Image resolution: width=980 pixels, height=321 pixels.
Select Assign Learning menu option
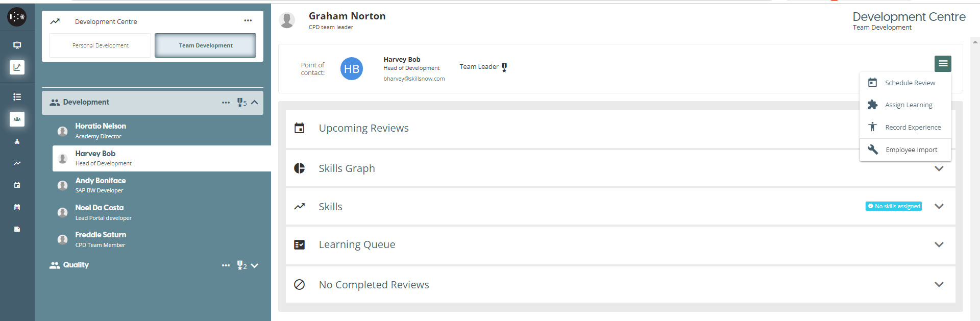908,105
